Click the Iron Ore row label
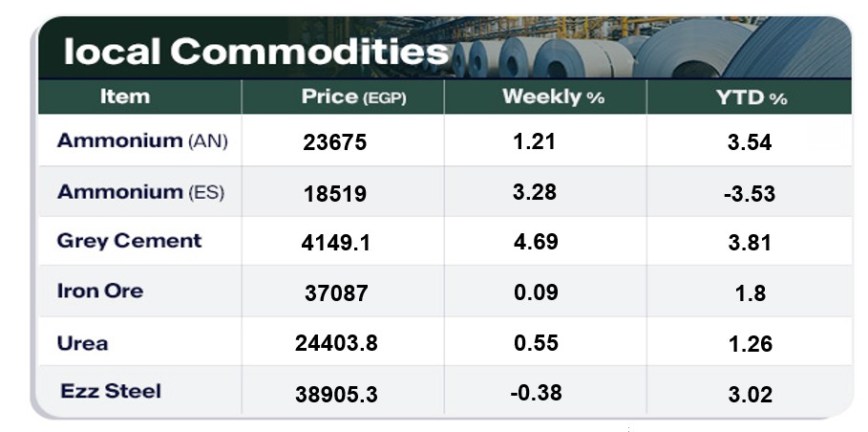The height and width of the screenshot is (432, 868). [x=99, y=291]
